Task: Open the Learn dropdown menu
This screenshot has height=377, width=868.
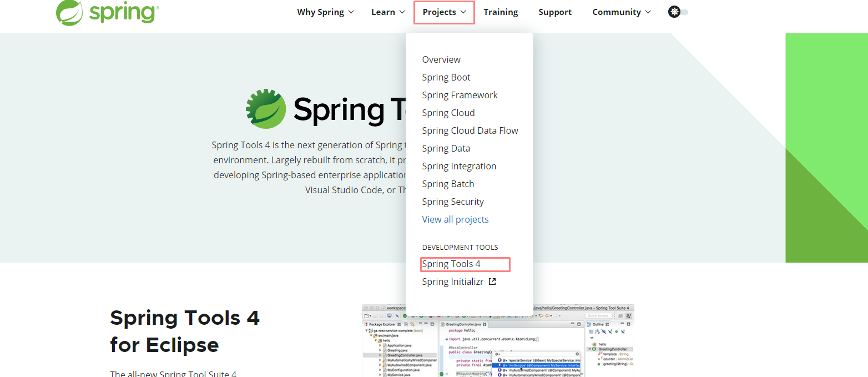Action: (388, 12)
